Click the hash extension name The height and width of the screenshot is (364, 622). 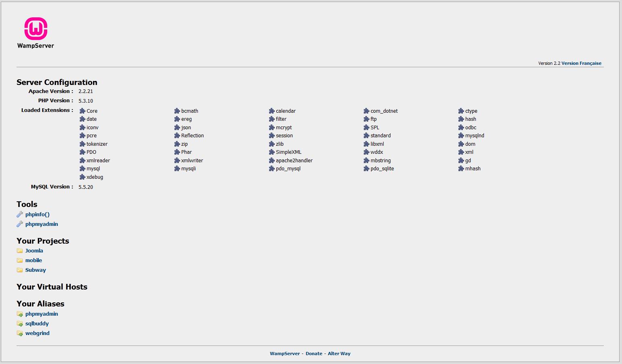(471, 119)
